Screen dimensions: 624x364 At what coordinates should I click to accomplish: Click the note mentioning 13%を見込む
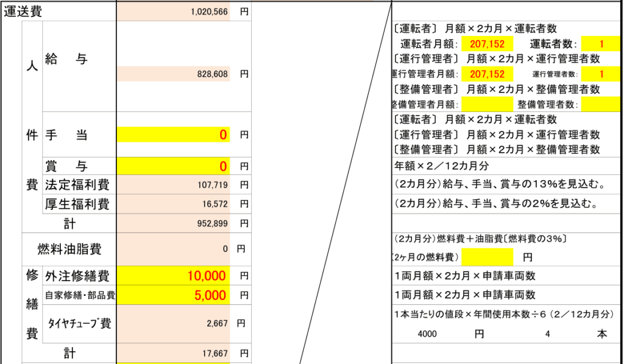[x=500, y=185]
